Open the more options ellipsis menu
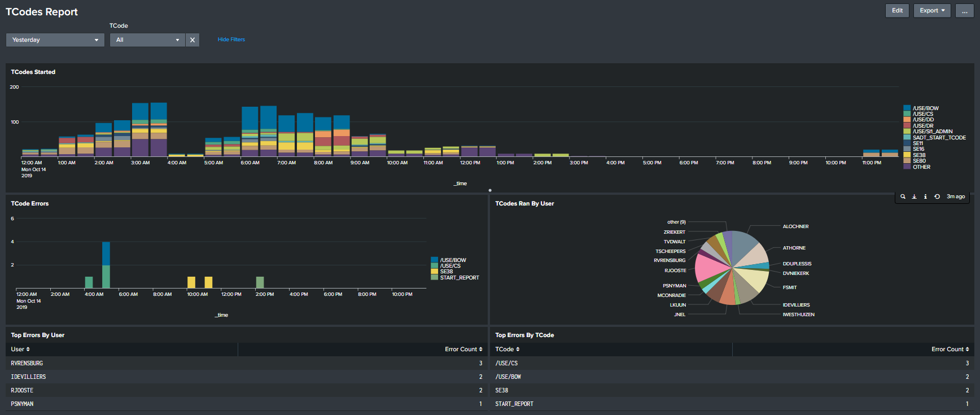 pyautogui.click(x=965, y=11)
